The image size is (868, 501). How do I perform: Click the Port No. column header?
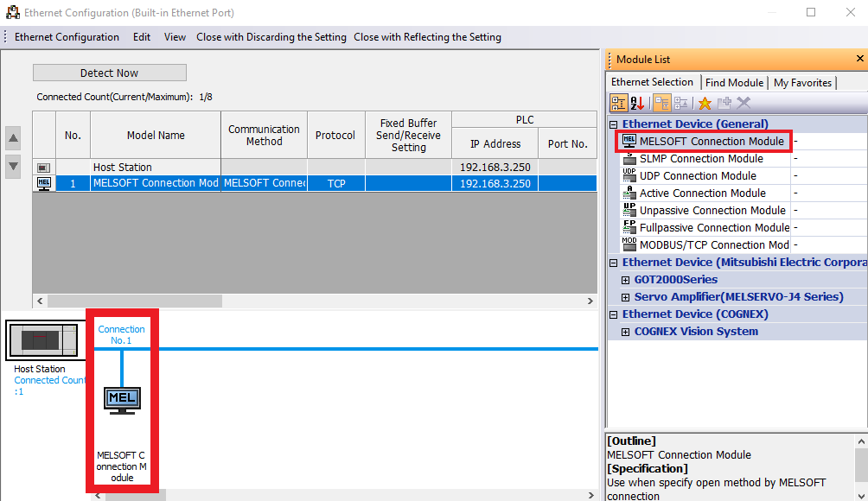click(x=567, y=143)
